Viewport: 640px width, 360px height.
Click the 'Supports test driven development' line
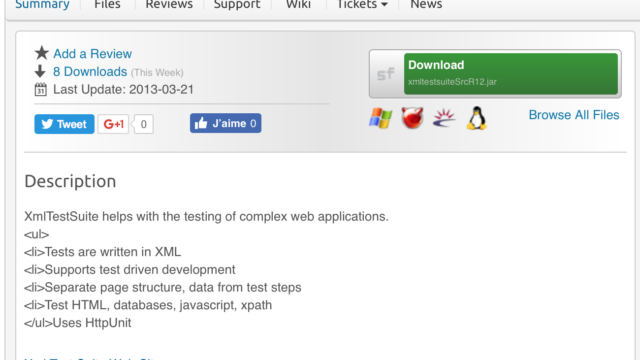[x=130, y=270]
